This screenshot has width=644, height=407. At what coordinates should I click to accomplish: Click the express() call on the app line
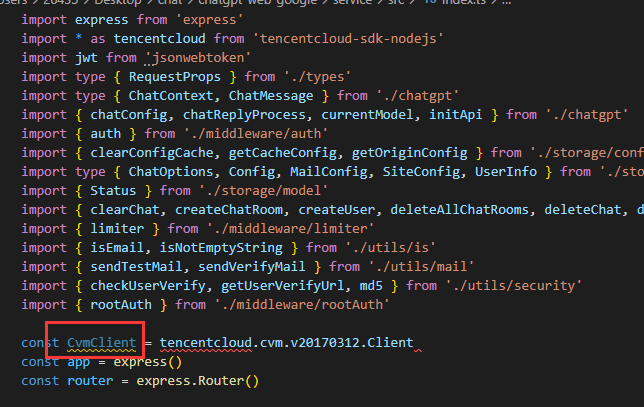point(147,362)
